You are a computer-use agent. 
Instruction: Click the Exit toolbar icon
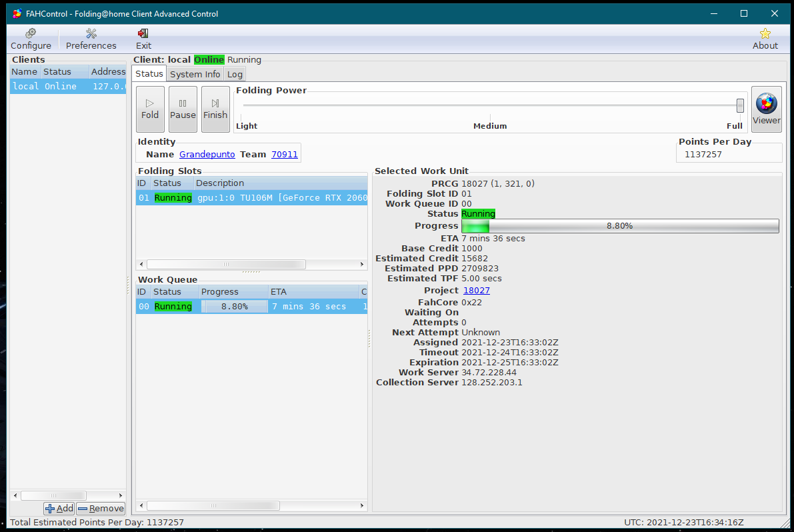143,39
